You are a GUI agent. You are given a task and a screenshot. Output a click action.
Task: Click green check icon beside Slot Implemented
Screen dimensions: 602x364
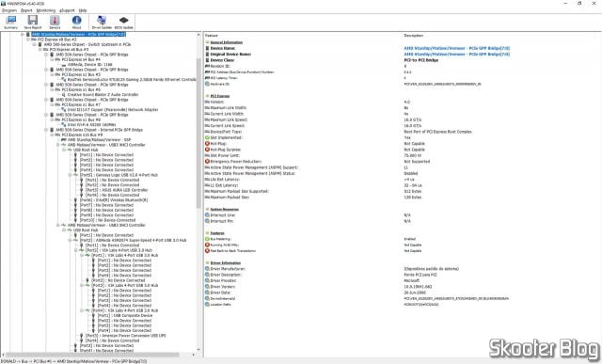click(207, 137)
